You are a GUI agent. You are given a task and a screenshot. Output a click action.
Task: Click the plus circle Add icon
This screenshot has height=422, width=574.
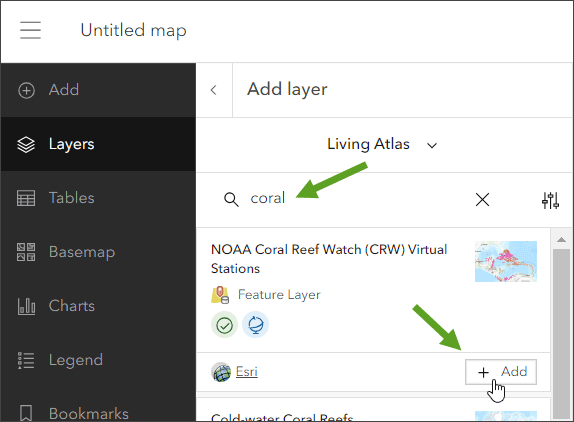pyautogui.click(x=26, y=90)
